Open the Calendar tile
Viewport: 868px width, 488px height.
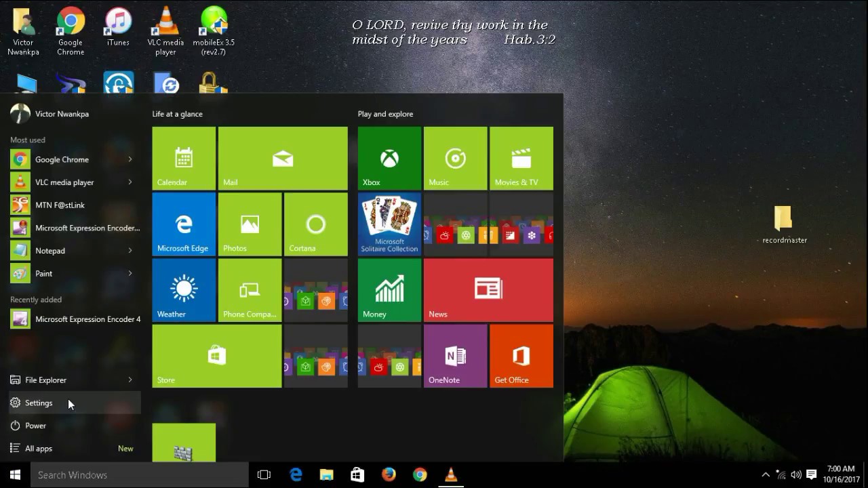tap(184, 158)
